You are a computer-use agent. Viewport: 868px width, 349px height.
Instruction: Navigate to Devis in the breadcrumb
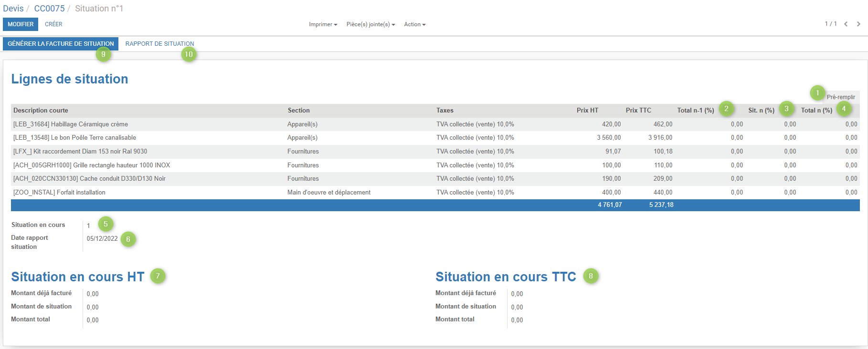(13, 9)
